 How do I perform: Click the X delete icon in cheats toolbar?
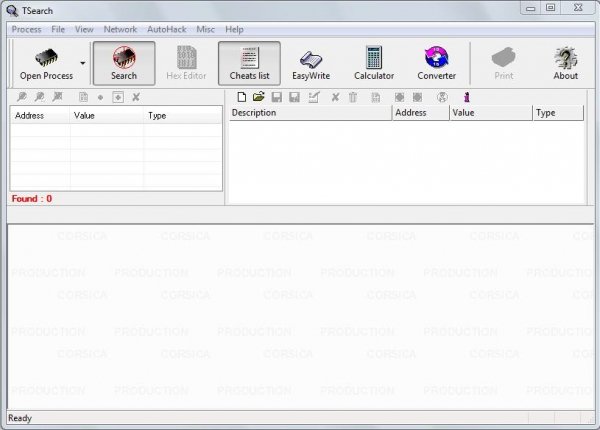pyautogui.click(x=335, y=97)
